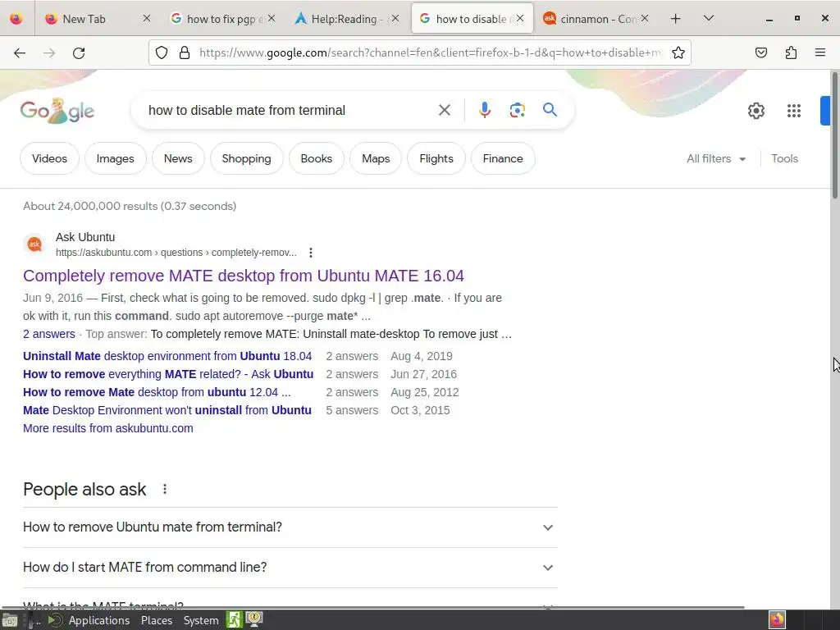Reload the current page

tap(79, 52)
